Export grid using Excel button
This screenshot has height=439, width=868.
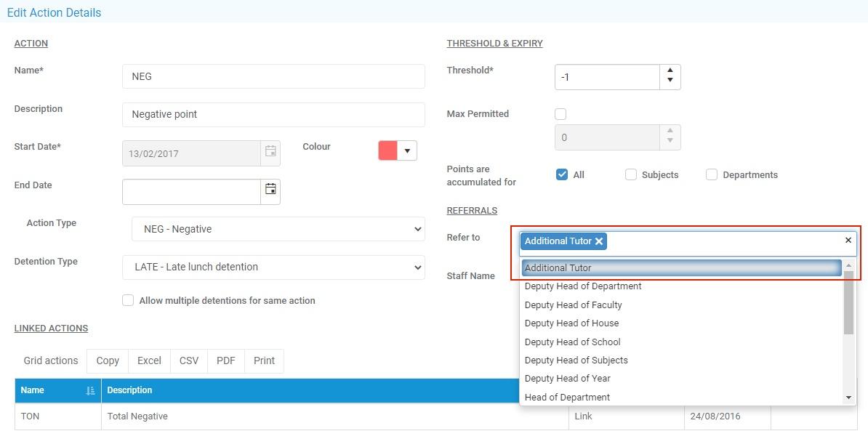click(149, 361)
